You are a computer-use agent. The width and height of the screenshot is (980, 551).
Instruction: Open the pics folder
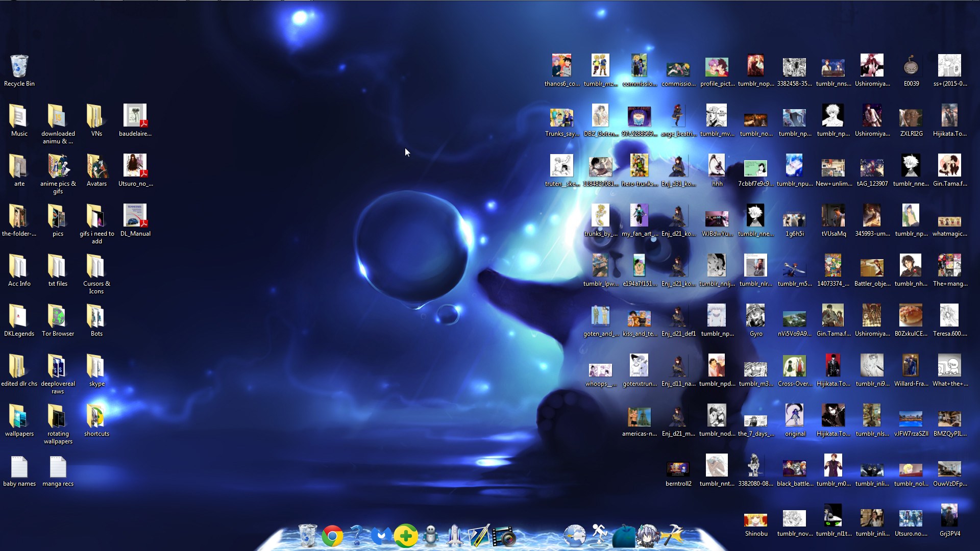pos(58,220)
